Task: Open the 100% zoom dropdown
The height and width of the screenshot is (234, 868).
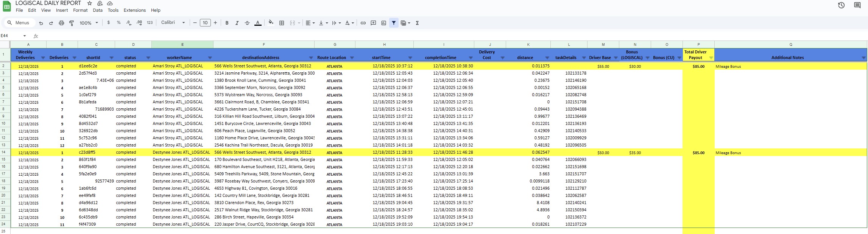Action: point(89,23)
